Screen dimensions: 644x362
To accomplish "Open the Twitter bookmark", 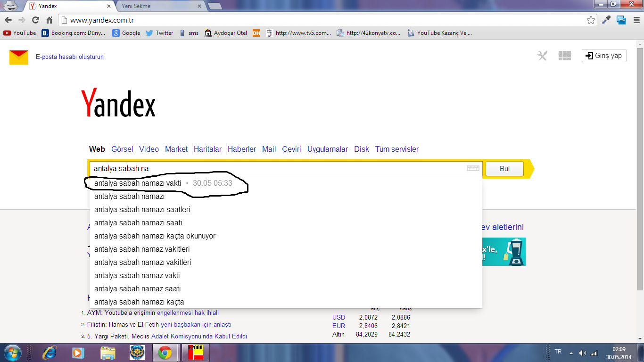I will pos(159,33).
